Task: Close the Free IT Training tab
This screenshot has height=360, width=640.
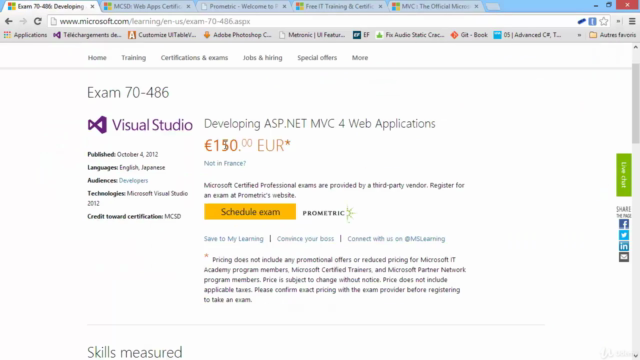Action: tap(380, 7)
